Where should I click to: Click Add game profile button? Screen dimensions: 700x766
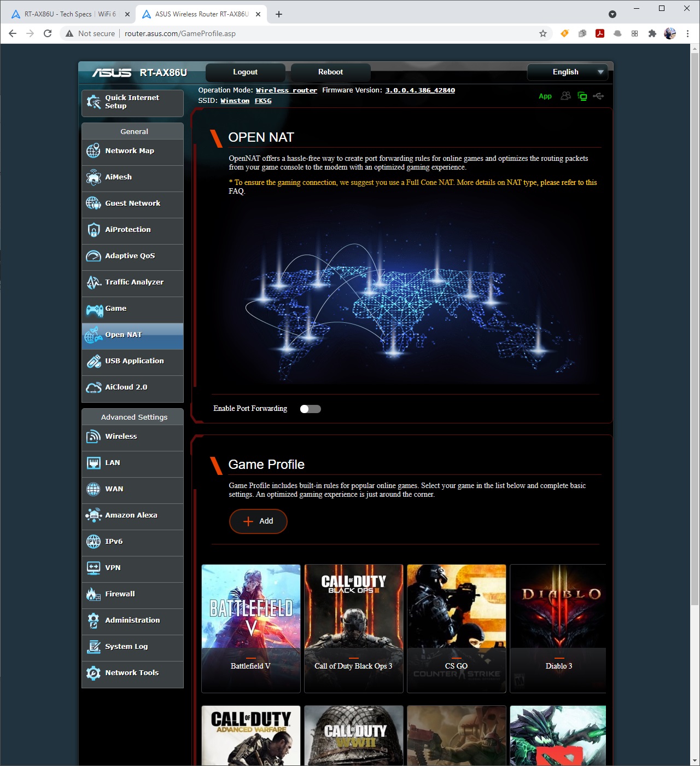(258, 521)
